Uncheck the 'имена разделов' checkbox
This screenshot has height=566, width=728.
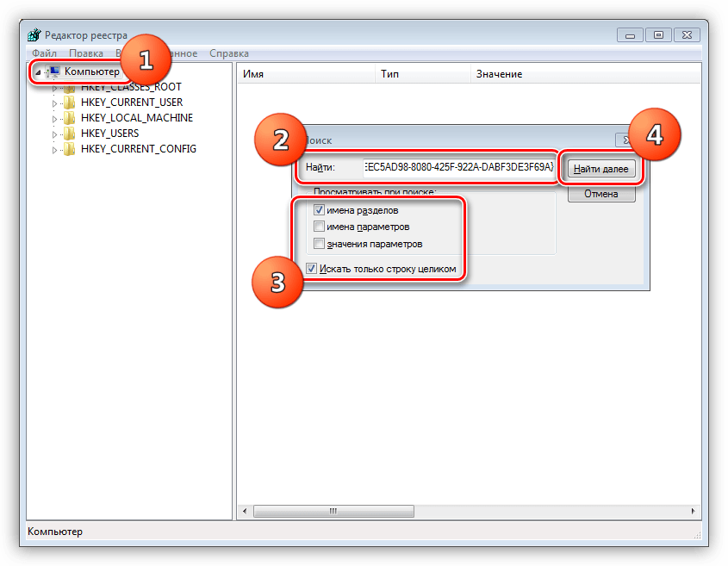pyautogui.click(x=319, y=210)
